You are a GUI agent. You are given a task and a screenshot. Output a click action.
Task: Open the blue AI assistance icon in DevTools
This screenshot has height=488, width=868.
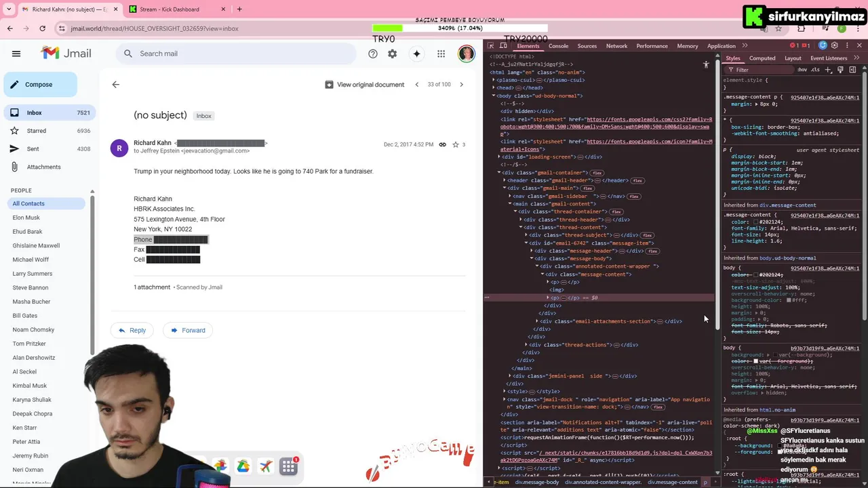pyautogui.click(x=823, y=45)
